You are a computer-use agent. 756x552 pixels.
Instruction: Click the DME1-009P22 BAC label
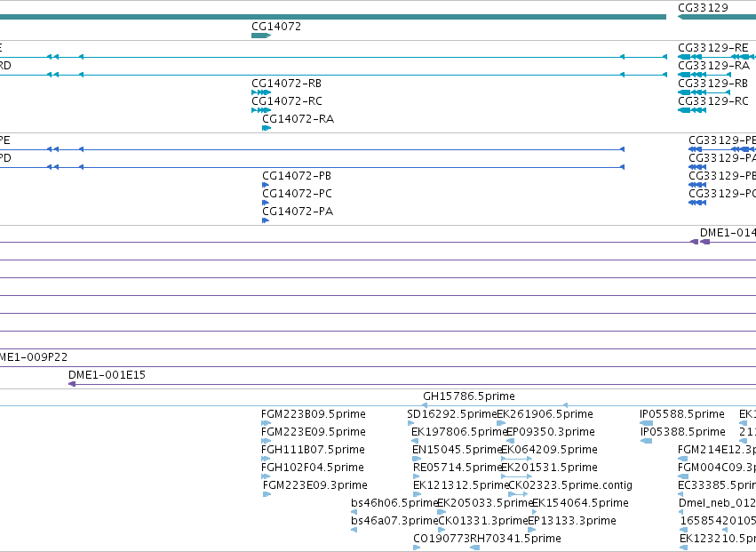click(x=33, y=357)
